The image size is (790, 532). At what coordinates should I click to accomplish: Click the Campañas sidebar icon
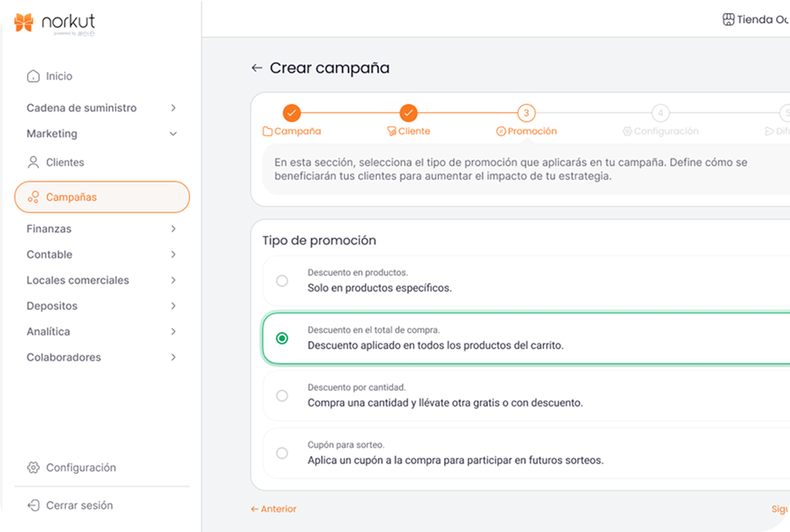[x=33, y=197]
